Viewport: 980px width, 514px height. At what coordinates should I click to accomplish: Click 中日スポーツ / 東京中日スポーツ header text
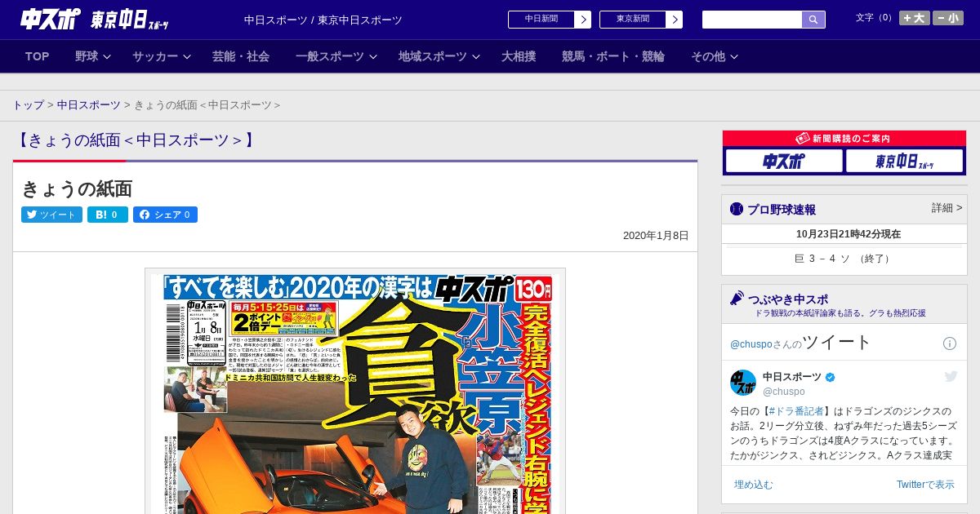point(323,20)
